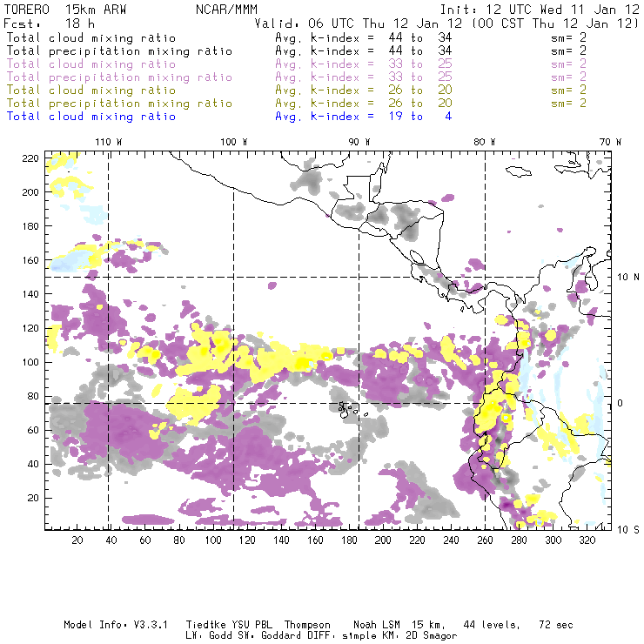The width and height of the screenshot is (644, 644).
Task: Click the 70 W longitude label
Action: pyautogui.click(x=611, y=142)
